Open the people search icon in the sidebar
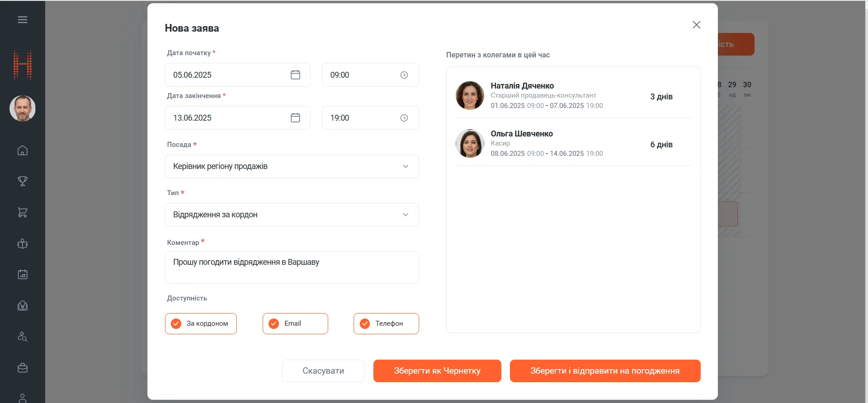Viewport: 868px width, 403px height. pyautogui.click(x=23, y=337)
